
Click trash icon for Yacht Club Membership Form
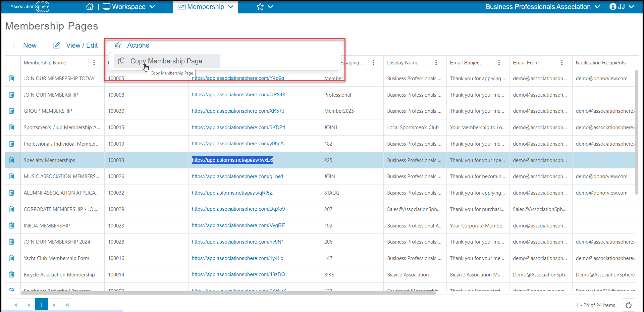coord(11,258)
